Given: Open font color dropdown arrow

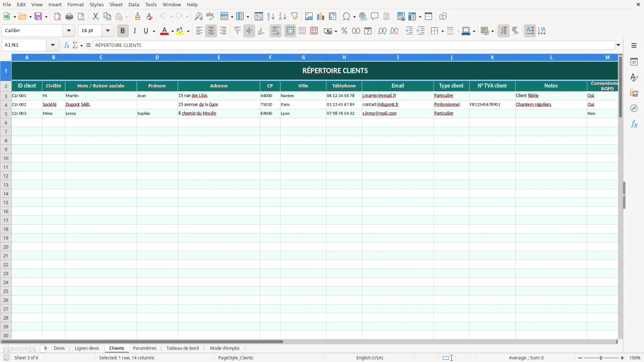Looking at the screenshot, I should [172, 31].
